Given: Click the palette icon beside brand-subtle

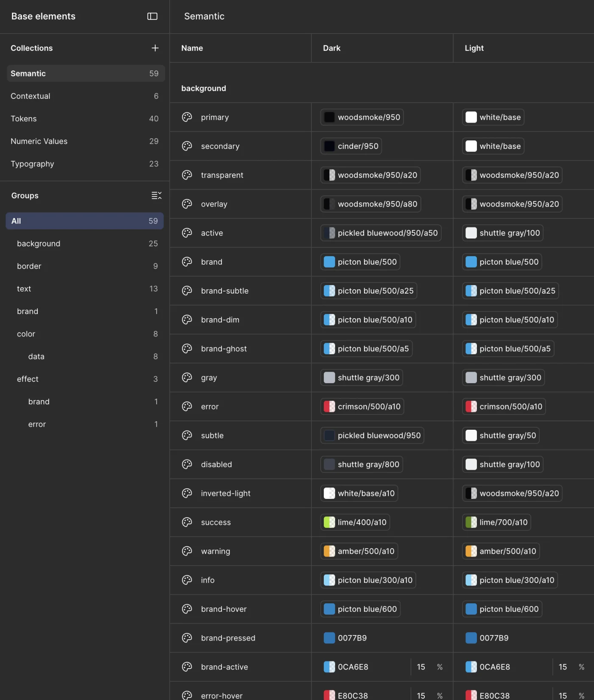Looking at the screenshot, I should 187,291.
